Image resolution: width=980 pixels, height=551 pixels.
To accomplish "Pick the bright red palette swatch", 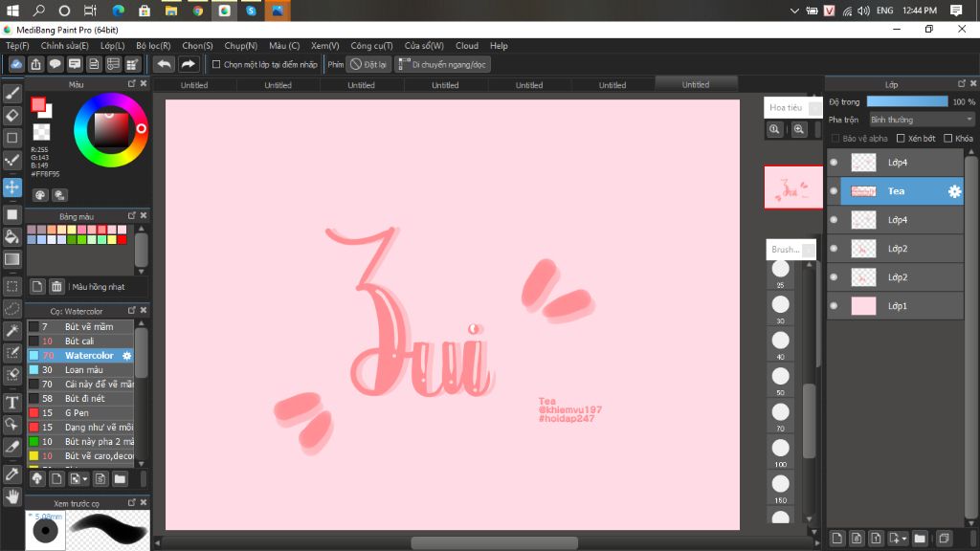I will [122, 239].
